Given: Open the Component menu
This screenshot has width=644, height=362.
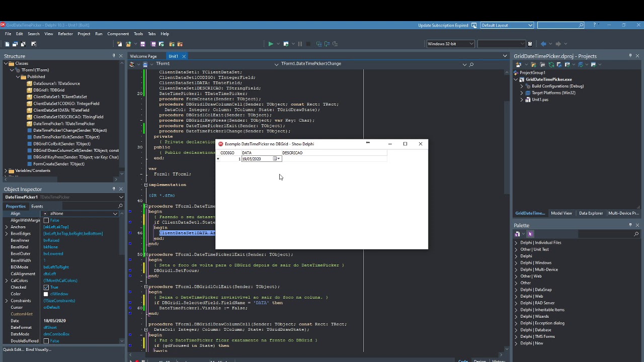Looking at the screenshot, I should pyautogui.click(x=118, y=34).
